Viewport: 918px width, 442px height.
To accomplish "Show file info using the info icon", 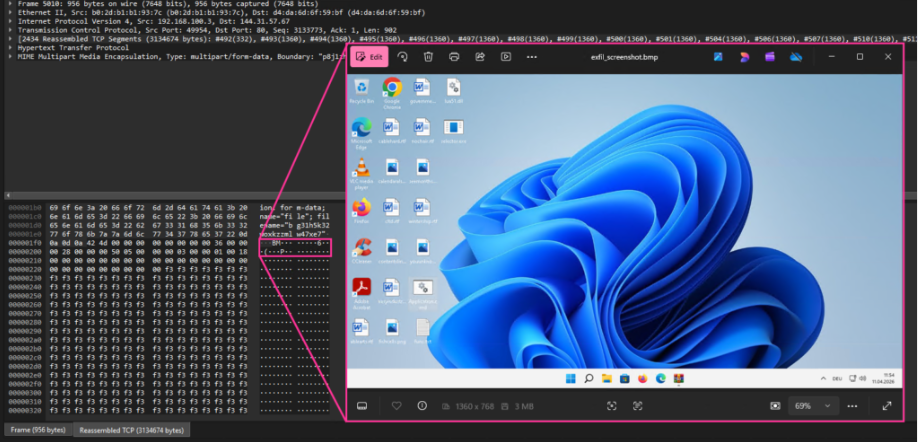I will 422,406.
